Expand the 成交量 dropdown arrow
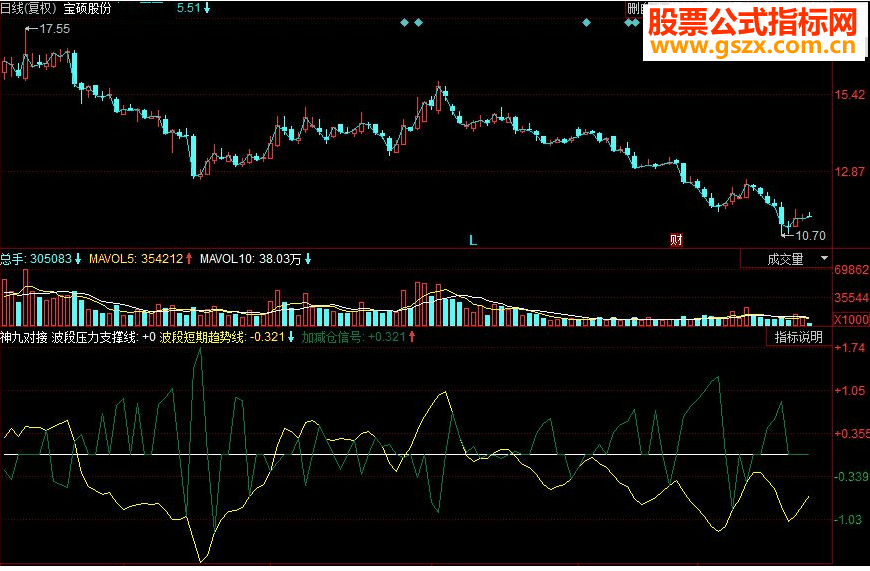 pos(825,258)
